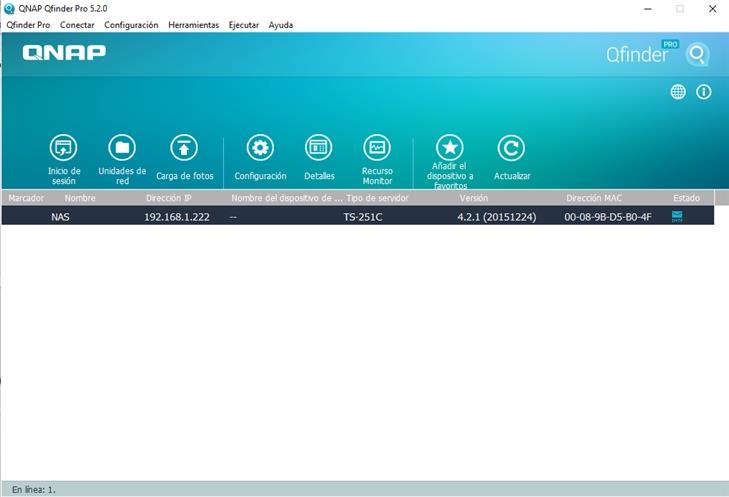Image resolution: width=729 pixels, height=497 pixels.
Task: Open the Qfinder Pro menu
Action: click(28, 25)
